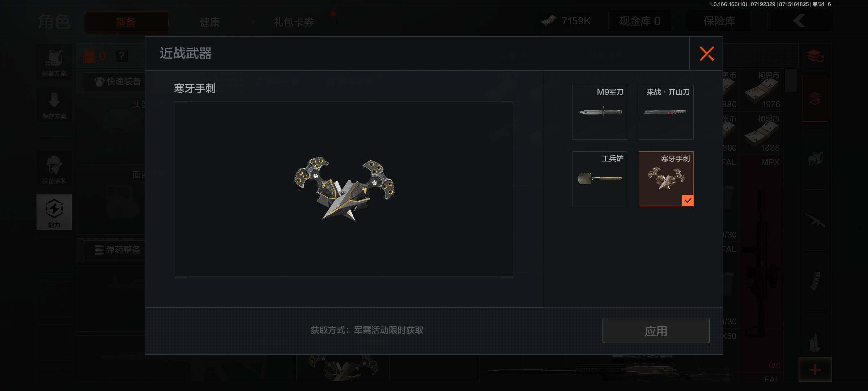This screenshot has width=868, height=391.
Task: Open the 礼包卡券 tab
Action: [x=293, y=22]
